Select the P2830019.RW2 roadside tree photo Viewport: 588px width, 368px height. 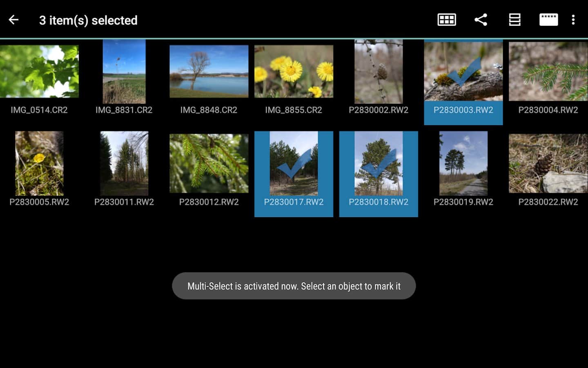[463, 164]
